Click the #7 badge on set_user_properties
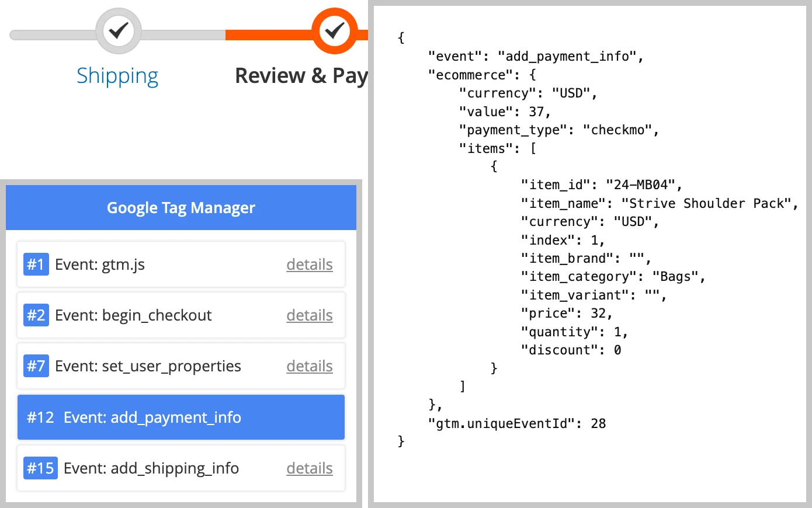Image resolution: width=812 pixels, height=508 pixels. 36,366
